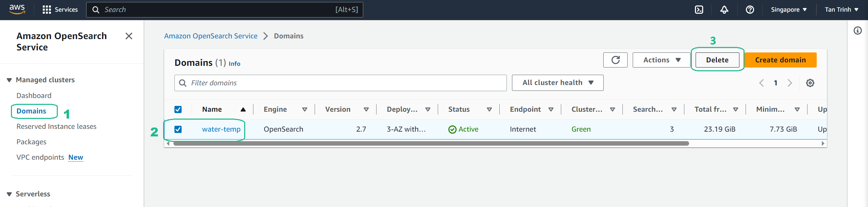Open the Domains Info link
Viewport: 868px width, 207px height.
[234, 64]
